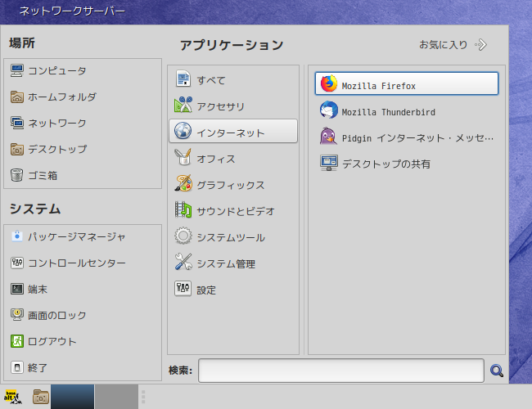The image size is (532, 409).
Task: Select 設定 preferences icon
Action: point(183,288)
